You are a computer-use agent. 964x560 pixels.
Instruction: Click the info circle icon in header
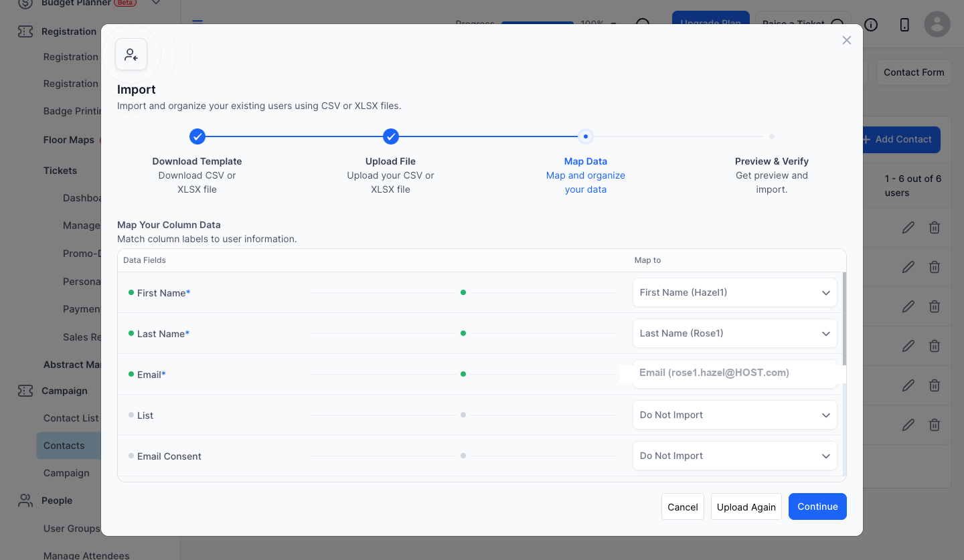click(x=871, y=25)
